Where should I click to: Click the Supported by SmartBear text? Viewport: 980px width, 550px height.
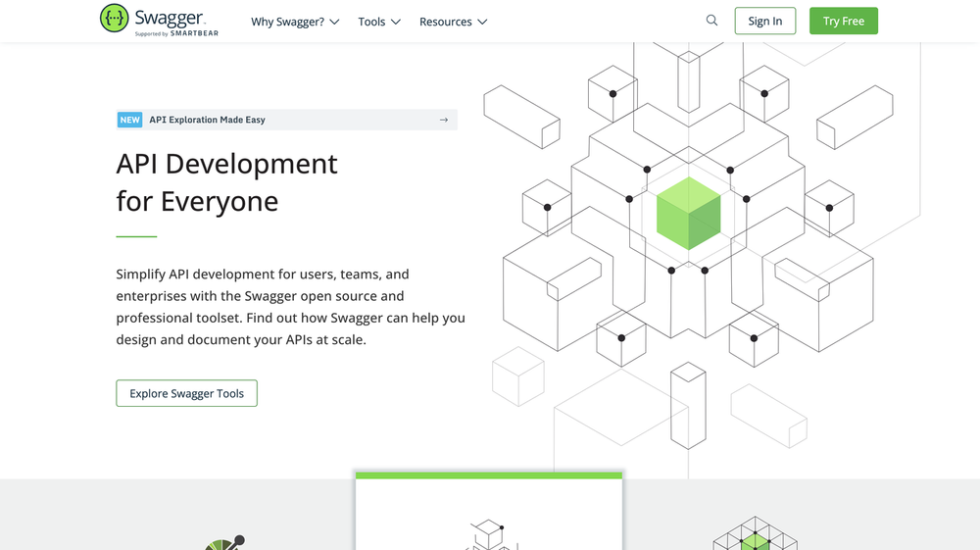[x=176, y=33]
